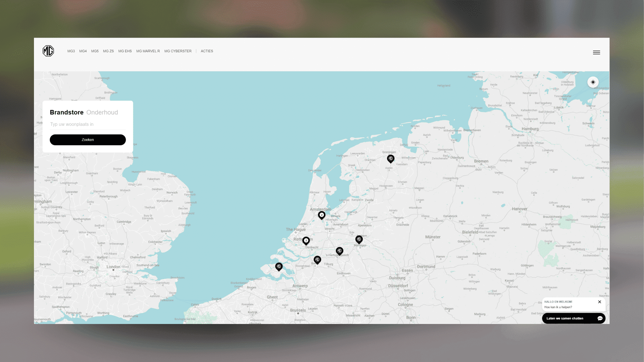
Task: Click the Dortmund label on the map
Action: [x=426, y=266]
